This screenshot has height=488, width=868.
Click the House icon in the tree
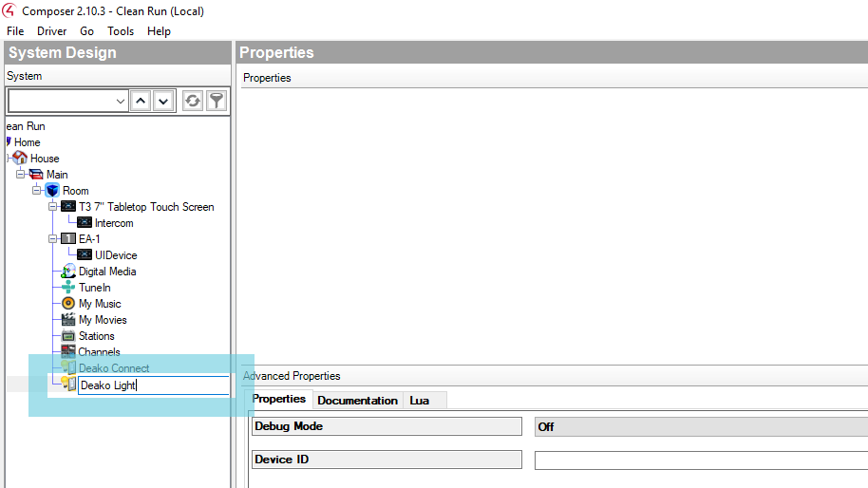pyautogui.click(x=20, y=159)
